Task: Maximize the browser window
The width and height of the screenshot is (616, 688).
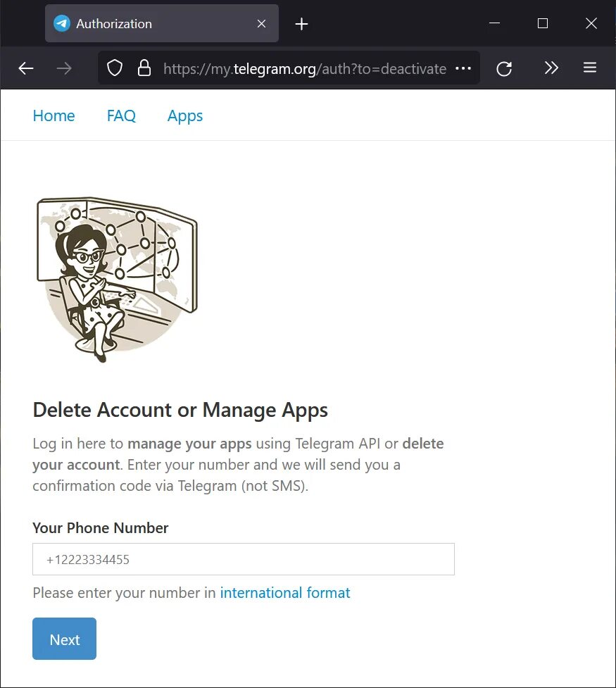Action: (x=543, y=23)
